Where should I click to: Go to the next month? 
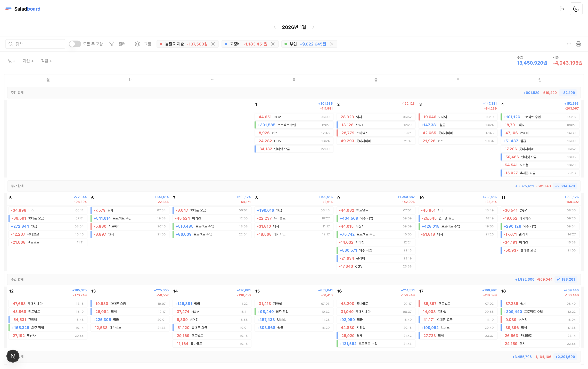point(313,27)
